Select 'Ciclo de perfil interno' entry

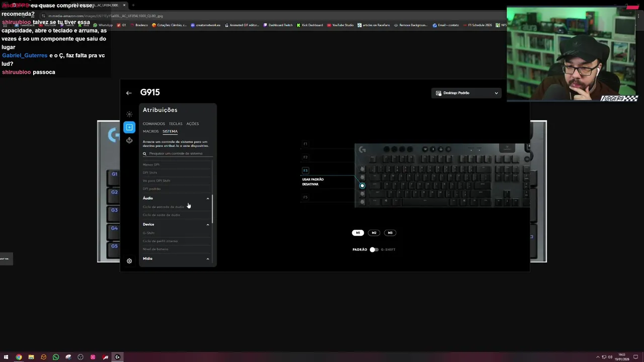(x=160, y=241)
